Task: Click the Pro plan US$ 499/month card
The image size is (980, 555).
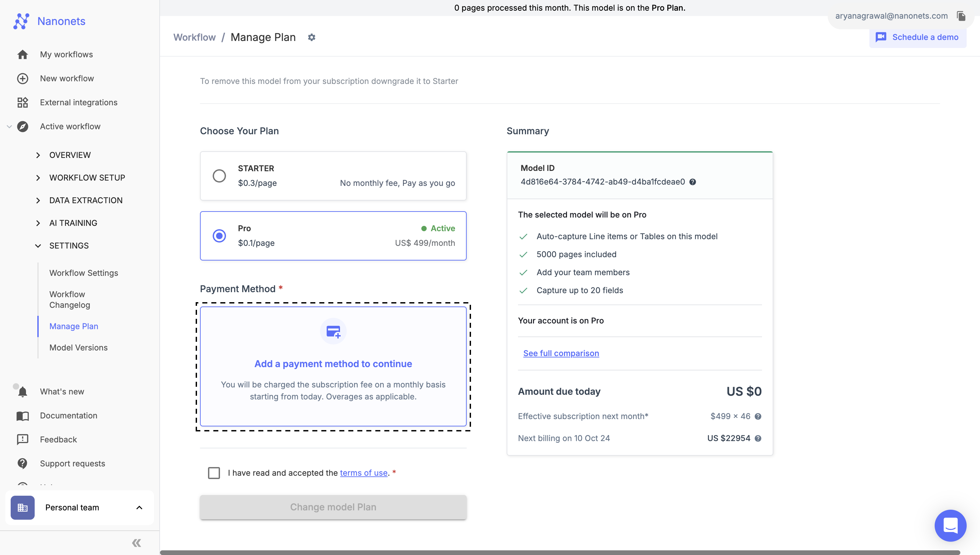Action: pyautogui.click(x=333, y=236)
